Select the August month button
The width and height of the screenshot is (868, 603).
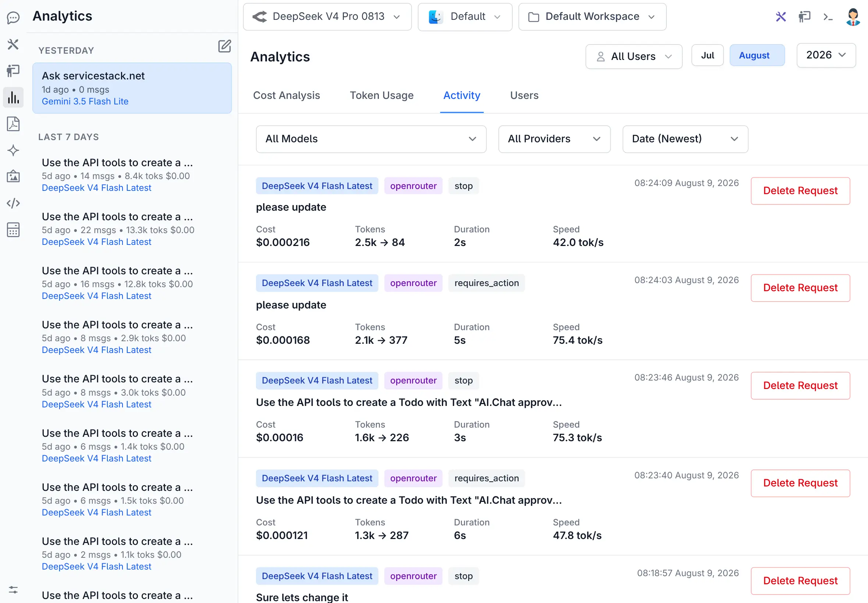point(757,55)
